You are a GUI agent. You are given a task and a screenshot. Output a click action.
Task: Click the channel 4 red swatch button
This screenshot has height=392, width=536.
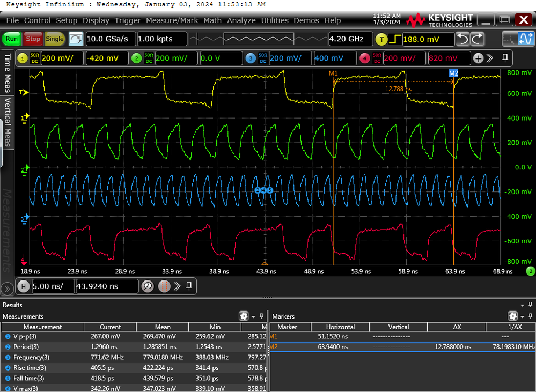[365, 58]
